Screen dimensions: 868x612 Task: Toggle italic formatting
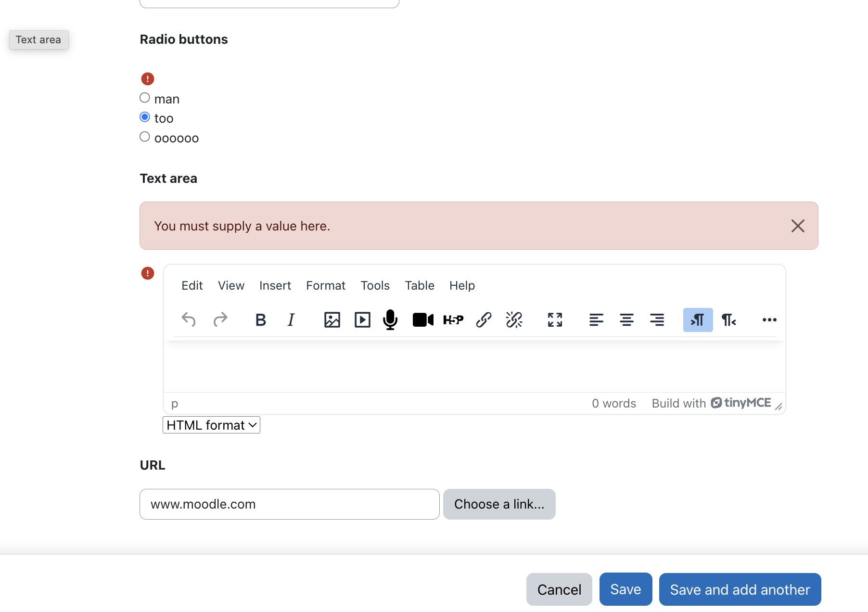tap(291, 319)
